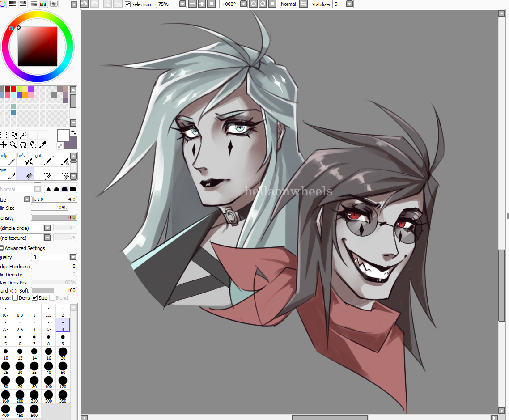Toggle the Size pressure checkbox
This screenshot has width=509, height=420.
pyautogui.click(x=35, y=298)
